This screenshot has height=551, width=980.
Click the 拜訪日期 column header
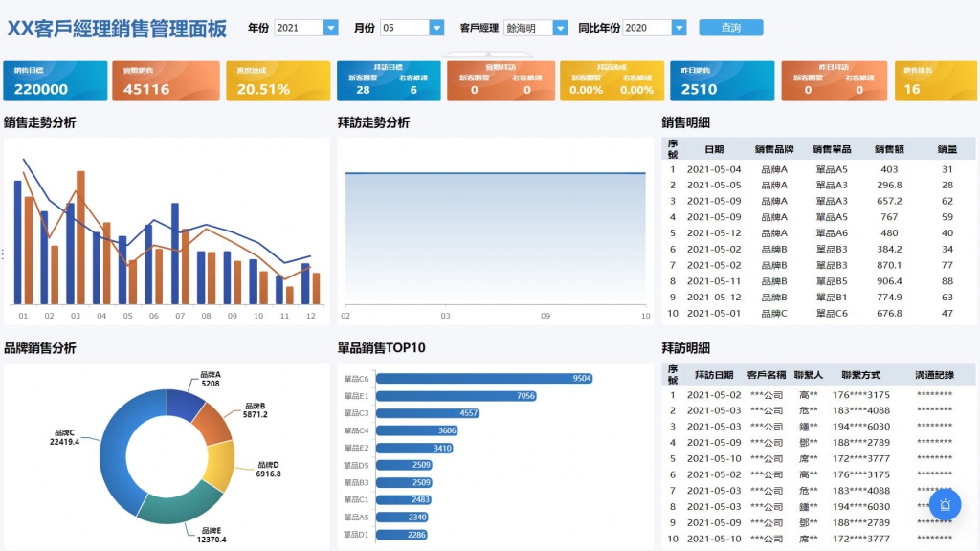tap(714, 375)
